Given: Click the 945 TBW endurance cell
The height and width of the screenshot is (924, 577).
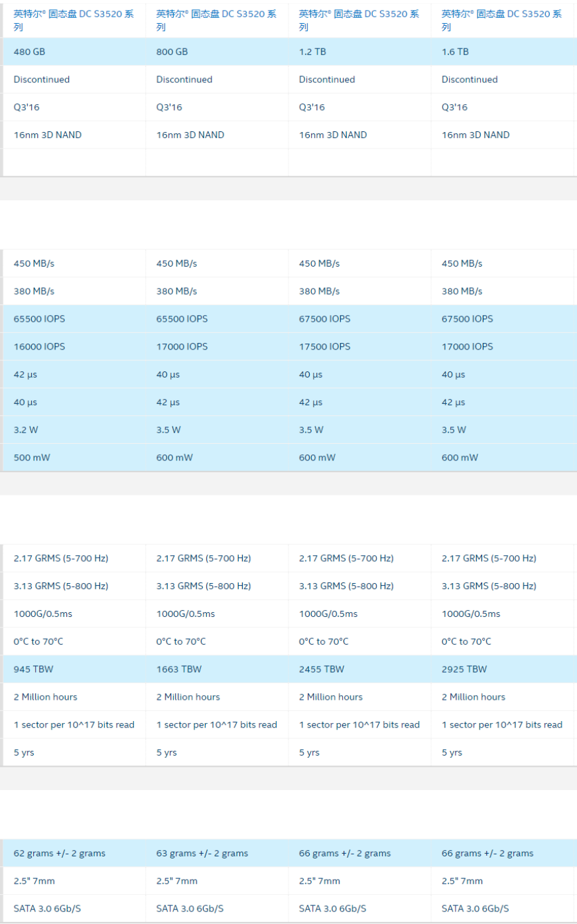Looking at the screenshot, I should [x=74, y=669].
